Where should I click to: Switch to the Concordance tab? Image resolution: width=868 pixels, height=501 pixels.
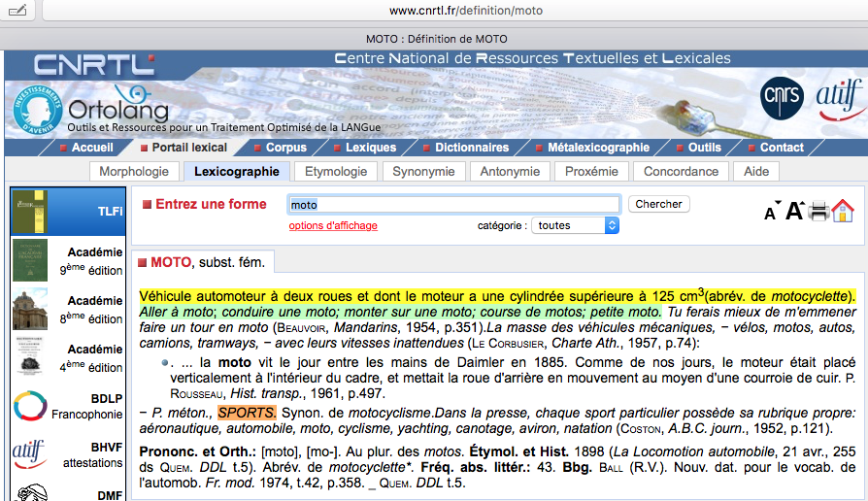(x=681, y=172)
